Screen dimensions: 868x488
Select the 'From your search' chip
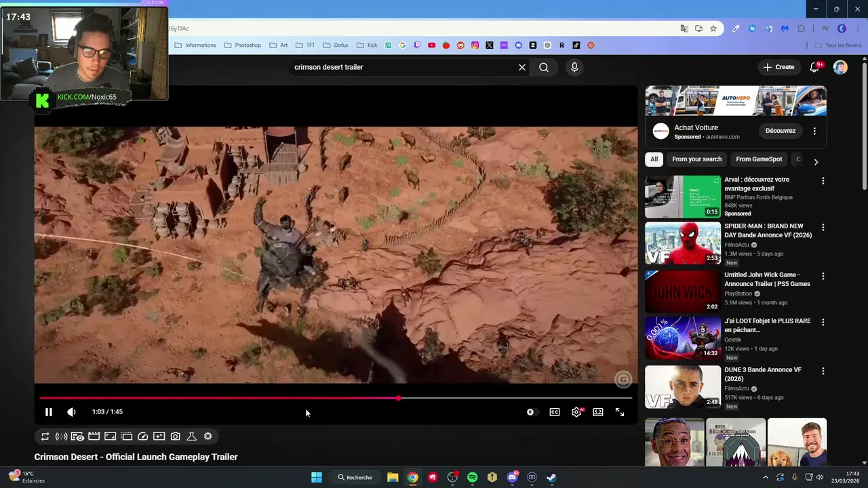pyautogui.click(x=697, y=159)
